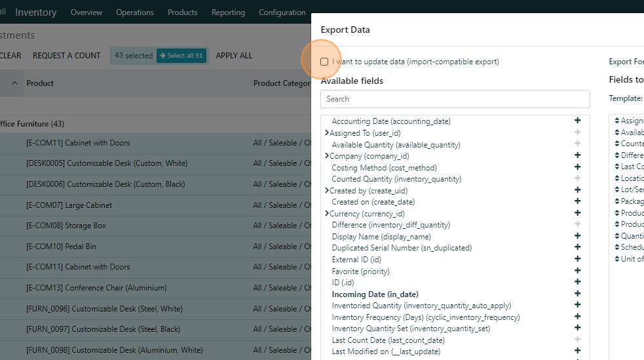The height and width of the screenshot is (360, 644).
Task: Add Last Modified on field plus
Action: (577, 351)
